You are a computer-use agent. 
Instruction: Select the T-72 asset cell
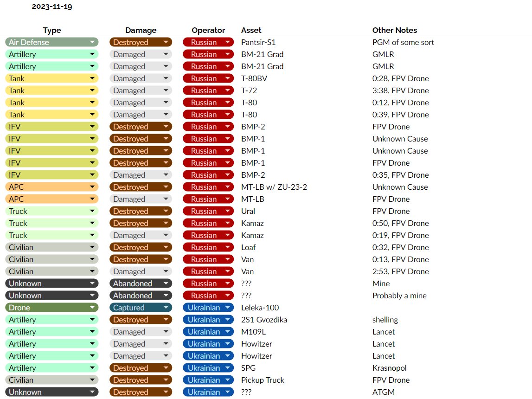coord(249,90)
